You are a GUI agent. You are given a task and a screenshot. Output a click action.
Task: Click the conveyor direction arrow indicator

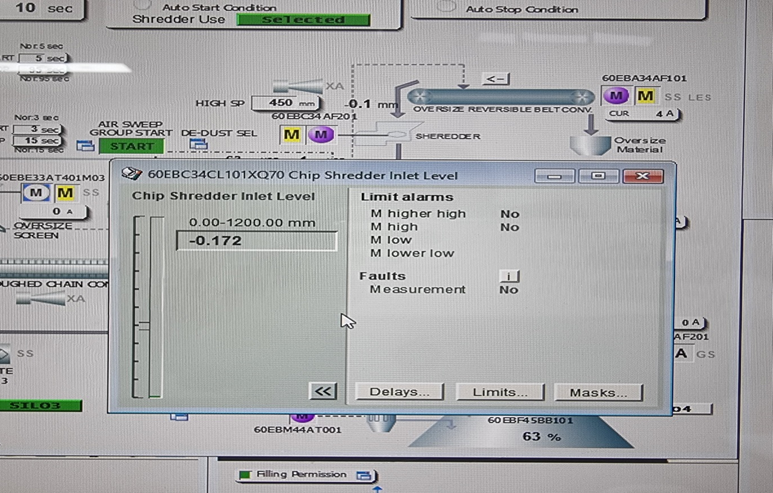(x=495, y=78)
